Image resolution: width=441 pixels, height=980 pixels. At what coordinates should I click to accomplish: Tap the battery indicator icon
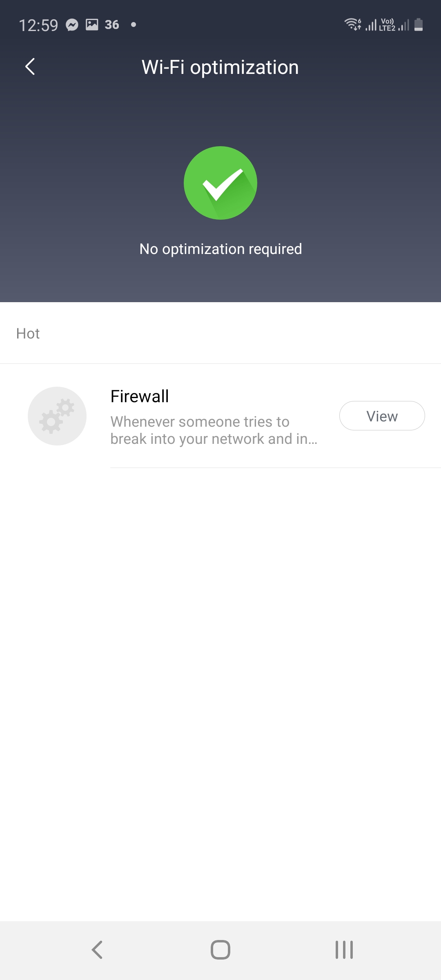pyautogui.click(x=419, y=24)
